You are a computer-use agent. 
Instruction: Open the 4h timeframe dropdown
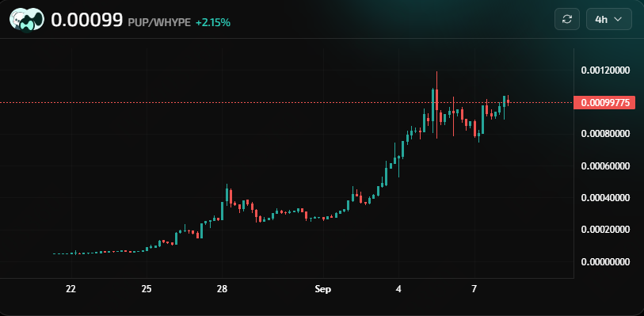(608, 19)
